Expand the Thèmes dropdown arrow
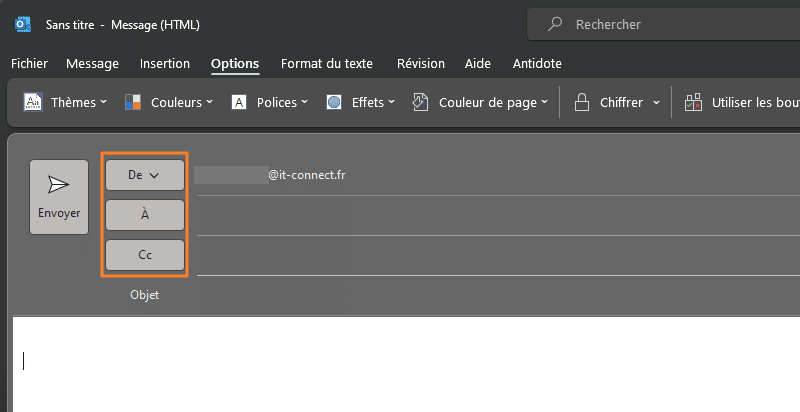 point(104,102)
